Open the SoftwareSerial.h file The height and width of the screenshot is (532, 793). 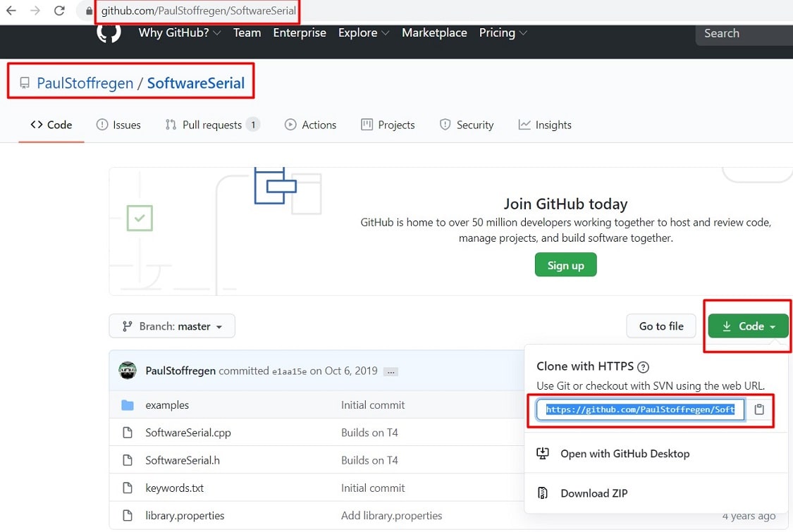pyautogui.click(x=183, y=460)
